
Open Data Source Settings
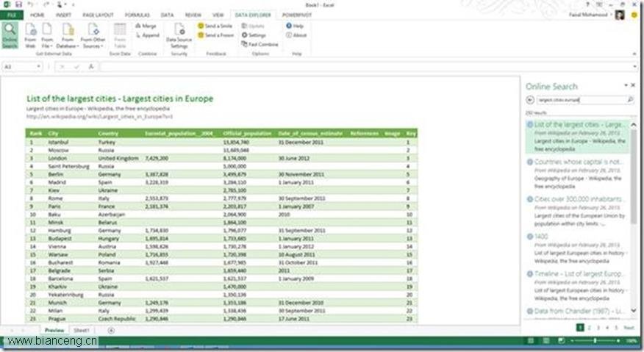pyautogui.click(x=179, y=36)
